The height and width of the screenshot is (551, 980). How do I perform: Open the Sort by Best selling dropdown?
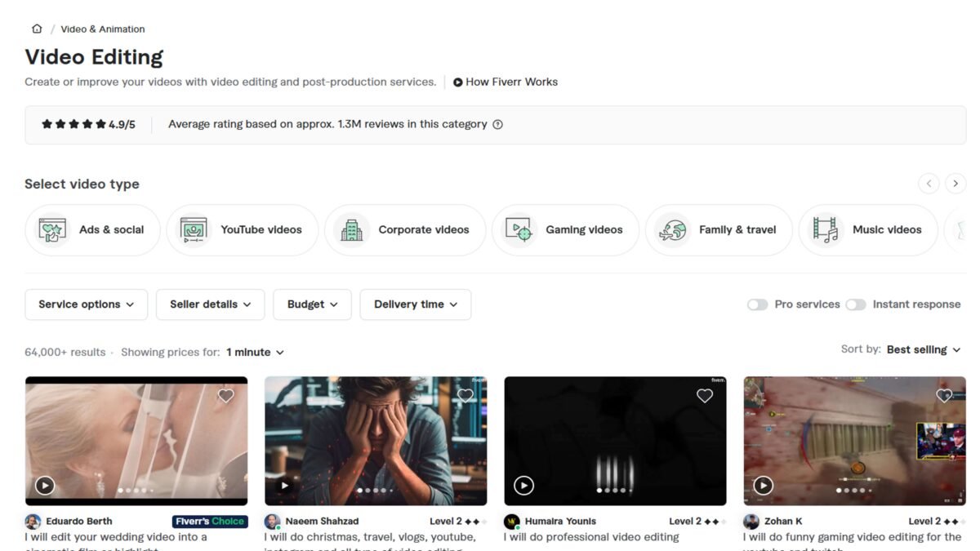pyautogui.click(x=924, y=349)
